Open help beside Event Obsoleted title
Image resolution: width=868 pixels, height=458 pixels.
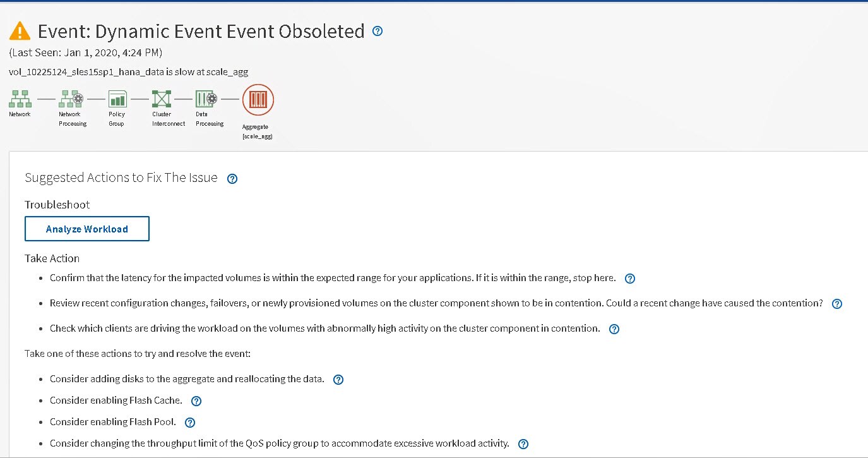point(378,31)
